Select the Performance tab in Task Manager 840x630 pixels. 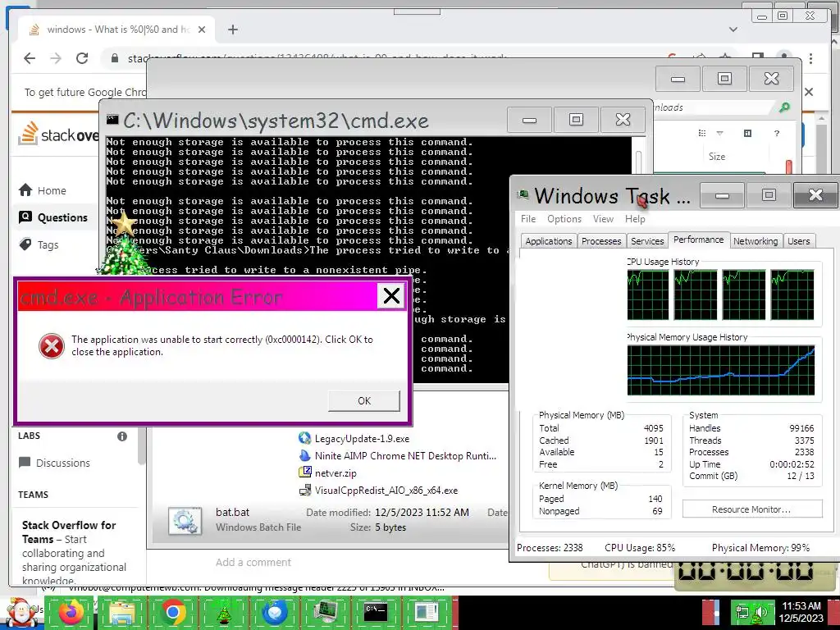coord(699,240)
